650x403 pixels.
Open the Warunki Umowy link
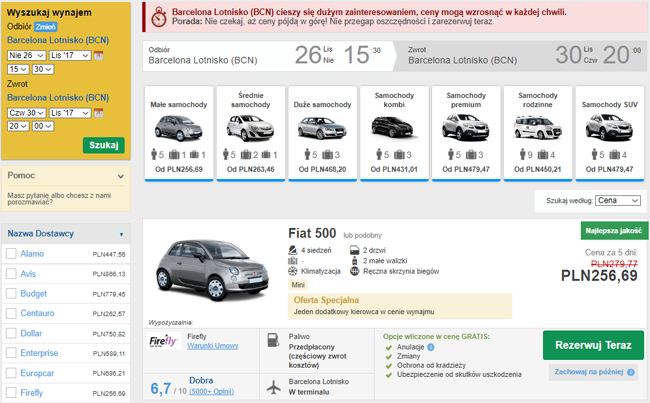(x=213, y=346)
